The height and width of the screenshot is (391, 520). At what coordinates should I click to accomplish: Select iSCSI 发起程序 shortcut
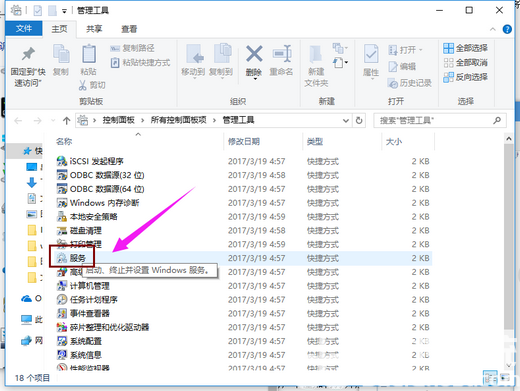(x=90, y=161)
